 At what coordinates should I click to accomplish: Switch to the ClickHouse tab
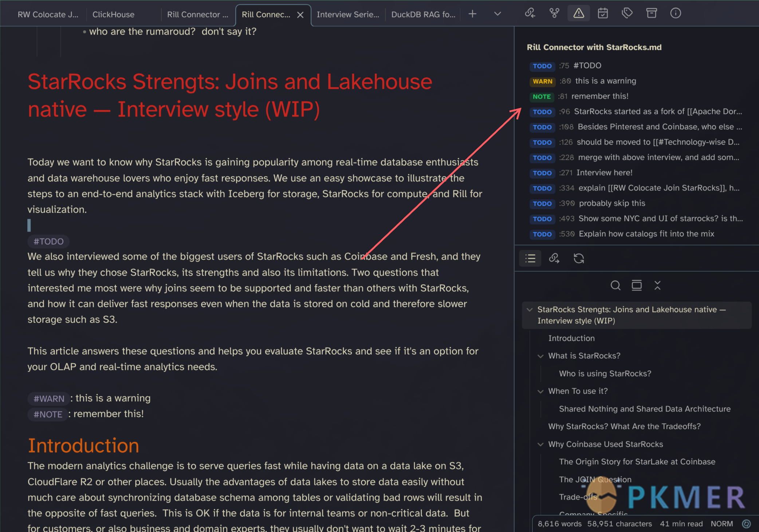coord(113,15)
